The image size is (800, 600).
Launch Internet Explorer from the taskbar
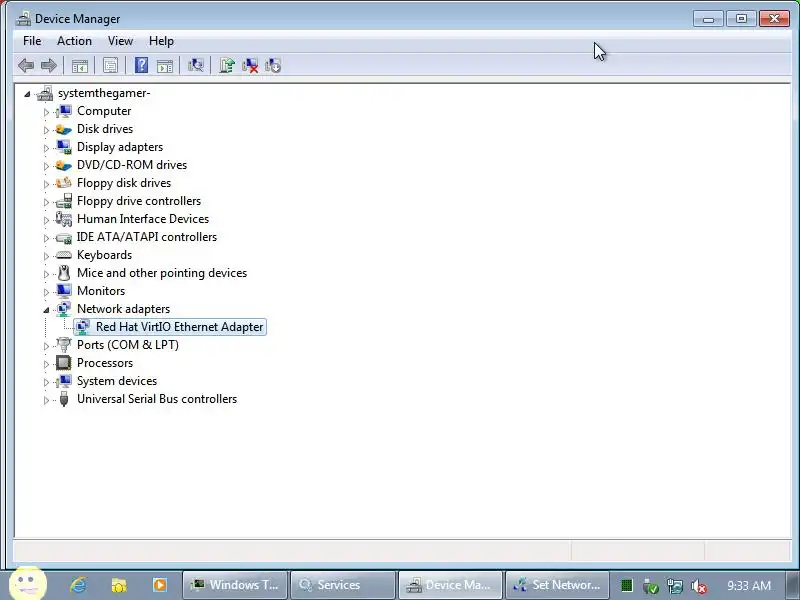click(x=78, y=585)
